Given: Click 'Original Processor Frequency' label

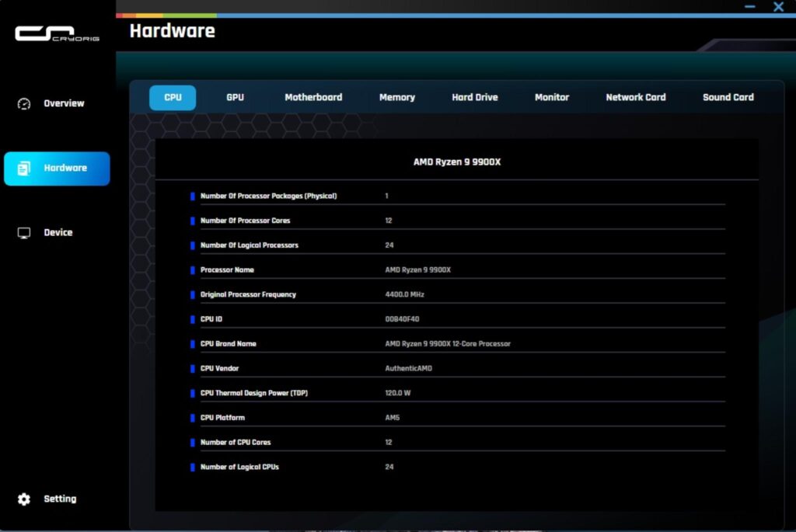Looking at the screenshot, I should [x=248, y=294].
